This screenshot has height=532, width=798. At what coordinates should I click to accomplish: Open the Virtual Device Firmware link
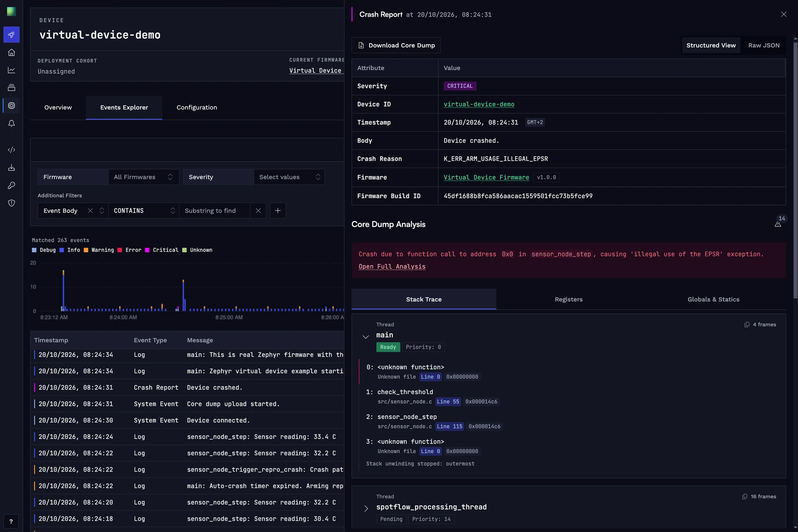pyautogui.click(x=486, y=177)
